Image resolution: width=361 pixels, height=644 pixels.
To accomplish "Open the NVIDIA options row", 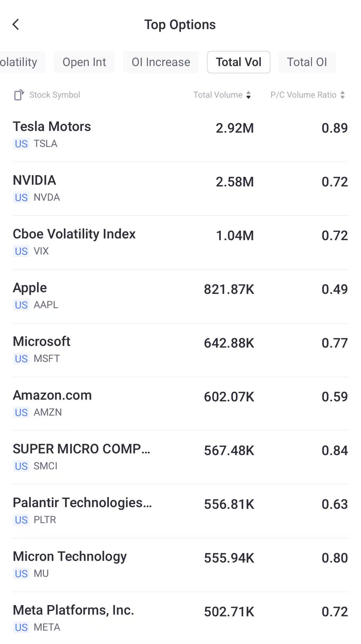I will point(180,188).
